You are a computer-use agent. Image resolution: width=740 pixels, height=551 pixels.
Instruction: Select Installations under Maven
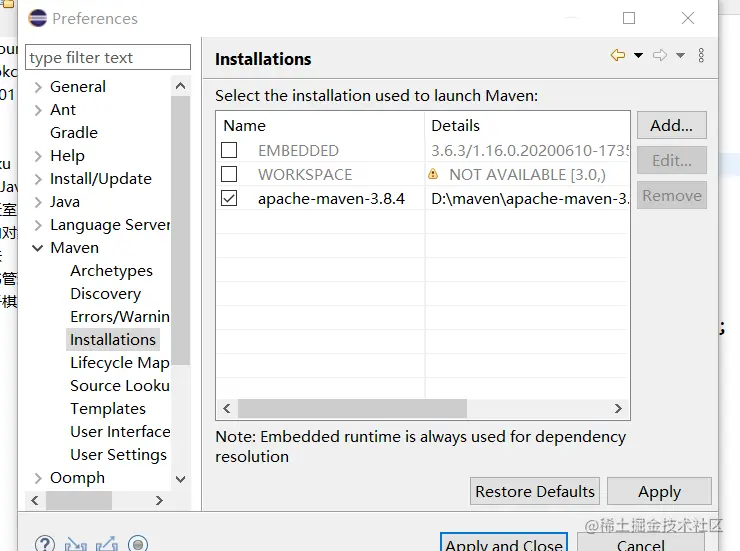coord(113,340)
